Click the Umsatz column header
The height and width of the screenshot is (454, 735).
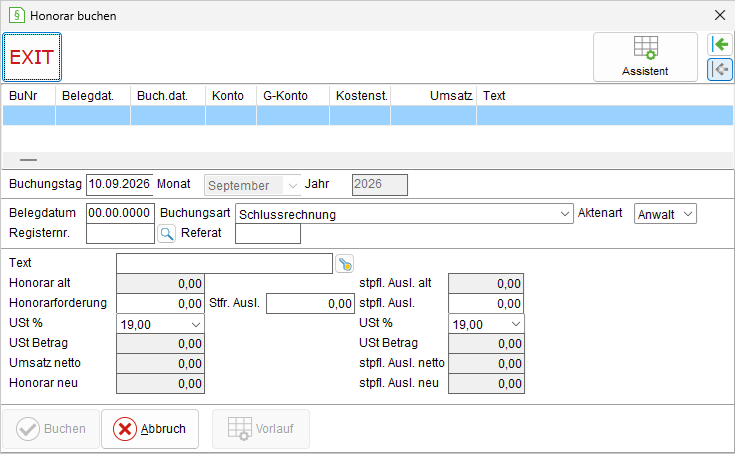coord(434,96)
